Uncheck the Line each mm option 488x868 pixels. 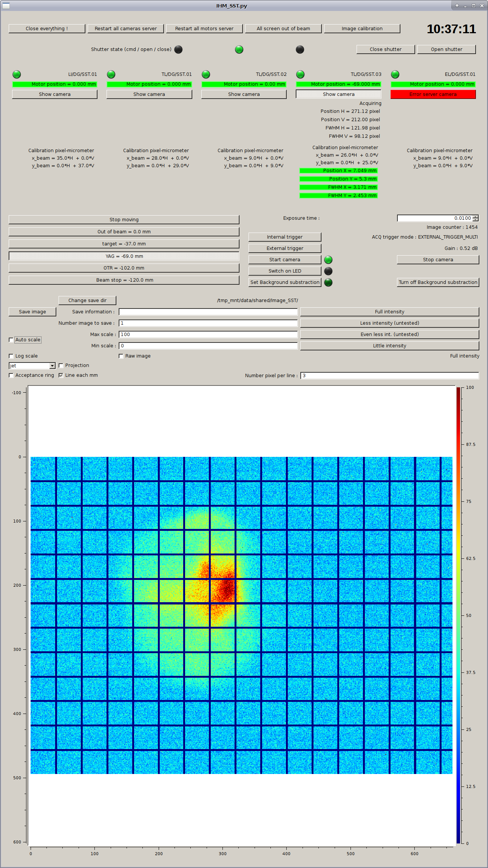tap(61, 375)
